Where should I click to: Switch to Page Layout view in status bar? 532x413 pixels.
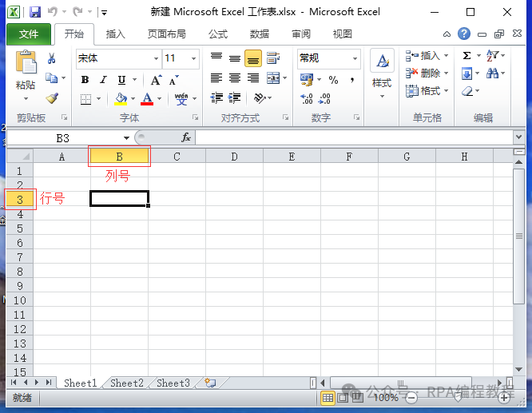click(x=343, y=398)
